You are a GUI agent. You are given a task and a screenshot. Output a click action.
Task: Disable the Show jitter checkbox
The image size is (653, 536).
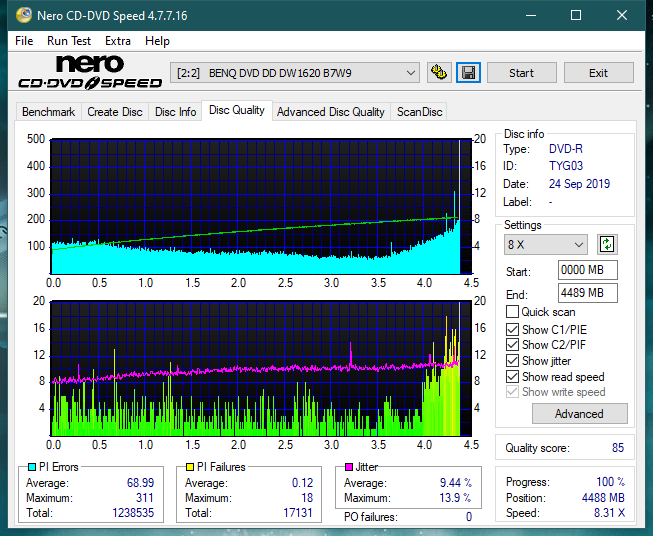click(x=512, y=361)
